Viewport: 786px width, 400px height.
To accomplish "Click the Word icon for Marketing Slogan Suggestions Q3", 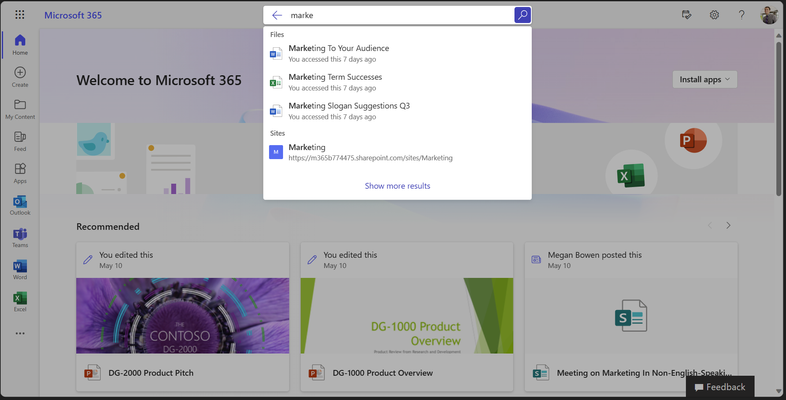I will pos(276,111).
